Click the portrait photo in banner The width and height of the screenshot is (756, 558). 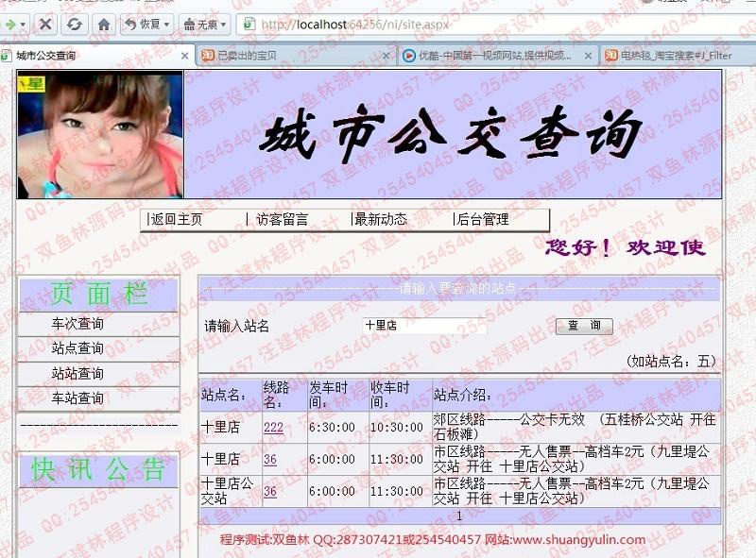tap(100, 134)
